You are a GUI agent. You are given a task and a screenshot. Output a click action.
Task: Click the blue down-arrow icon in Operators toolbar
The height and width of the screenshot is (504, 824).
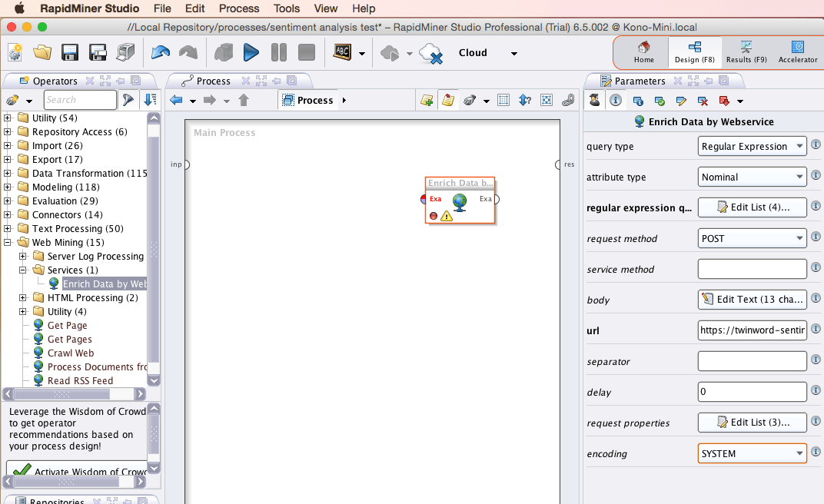point(151,100)
